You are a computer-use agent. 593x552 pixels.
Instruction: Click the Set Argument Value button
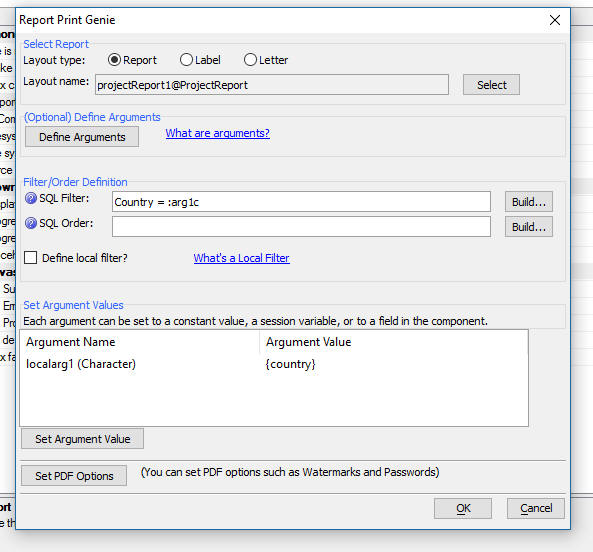pos(82,439)
